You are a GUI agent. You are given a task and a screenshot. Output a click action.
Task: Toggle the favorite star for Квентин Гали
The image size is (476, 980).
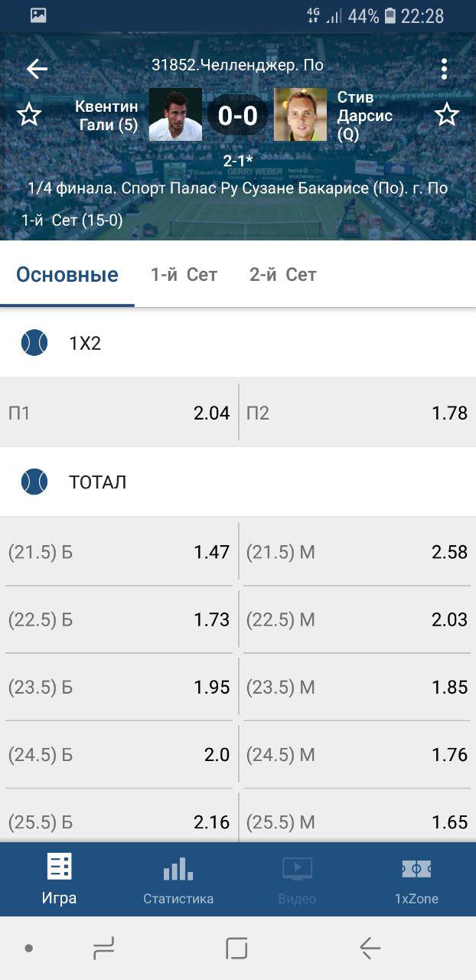29,115
